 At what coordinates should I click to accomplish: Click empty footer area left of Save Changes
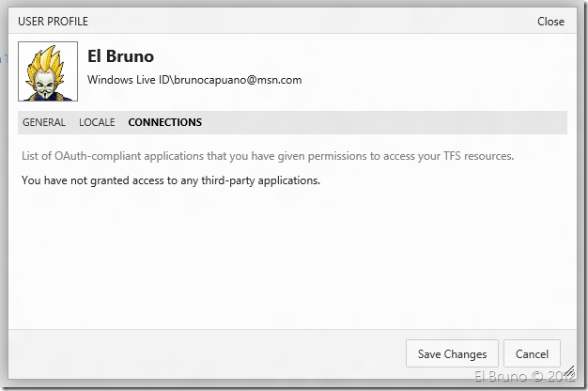(x=207, y=354)
